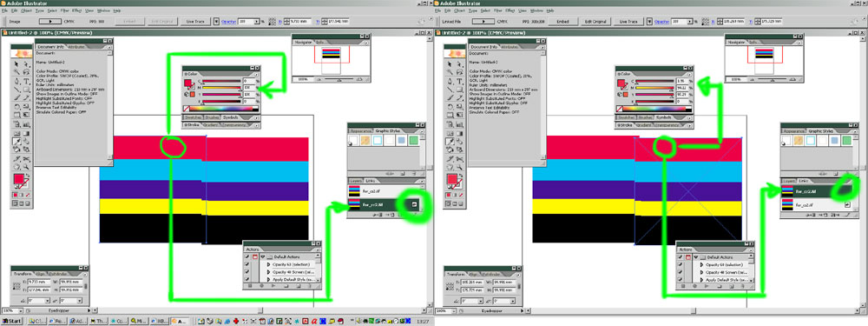
Task: Select the Pen tool in right window
Action: 450,81
